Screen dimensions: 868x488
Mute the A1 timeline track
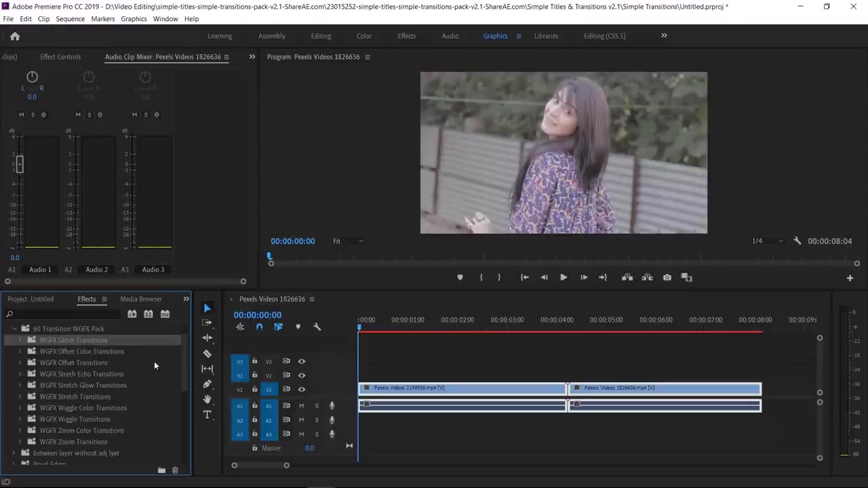302,406
